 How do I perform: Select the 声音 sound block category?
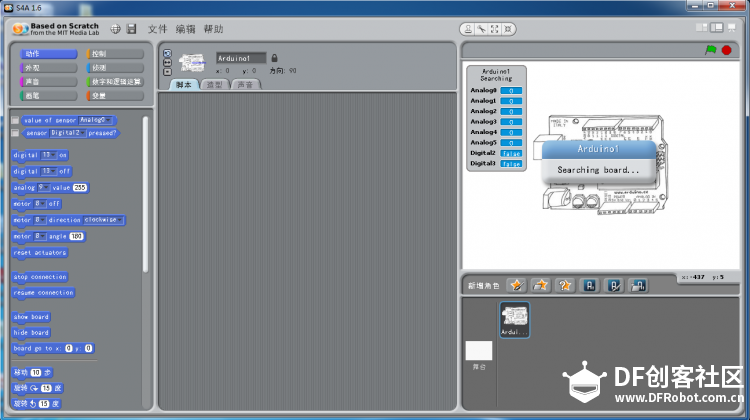pyautogui.click(x=48, y=81)
